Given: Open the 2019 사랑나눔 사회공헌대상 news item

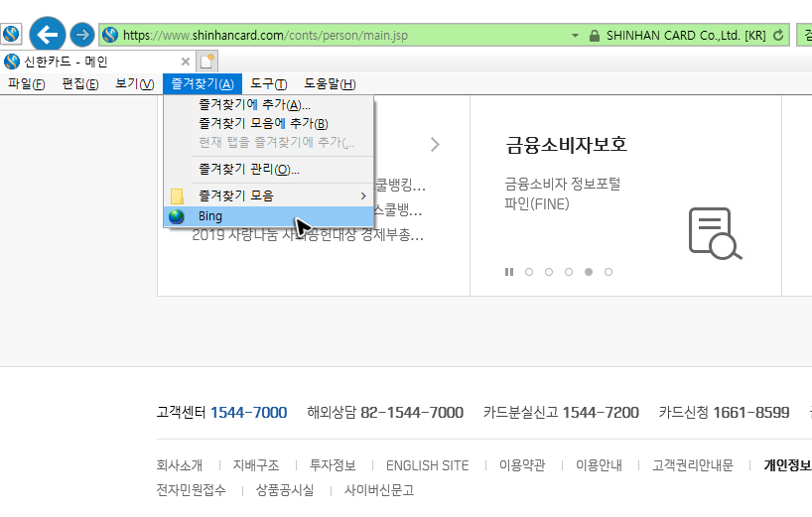Looking at the screenshot, I should tap(308, 235).
